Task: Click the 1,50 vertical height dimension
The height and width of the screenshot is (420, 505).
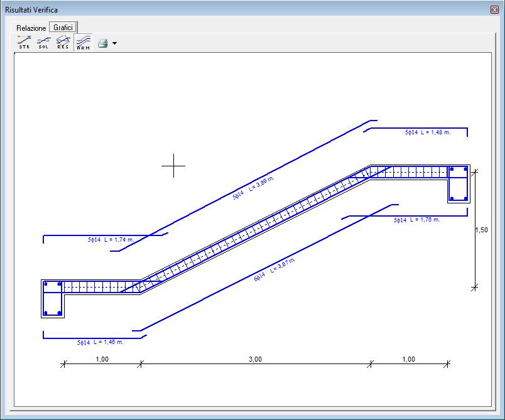Action: pos(482,230)
